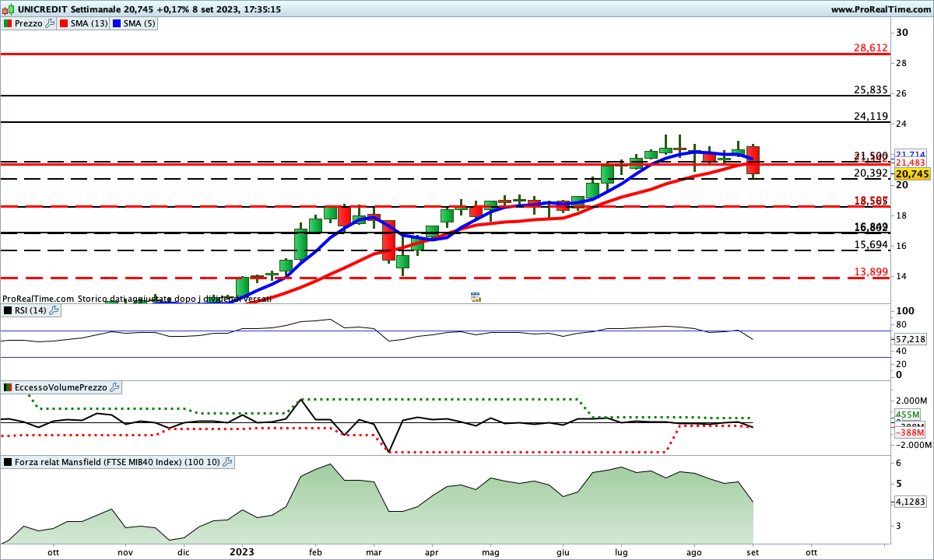Click the 28,612 red resistance level label
This screenshot has width=934, height=560.
[x=871, y=47]
